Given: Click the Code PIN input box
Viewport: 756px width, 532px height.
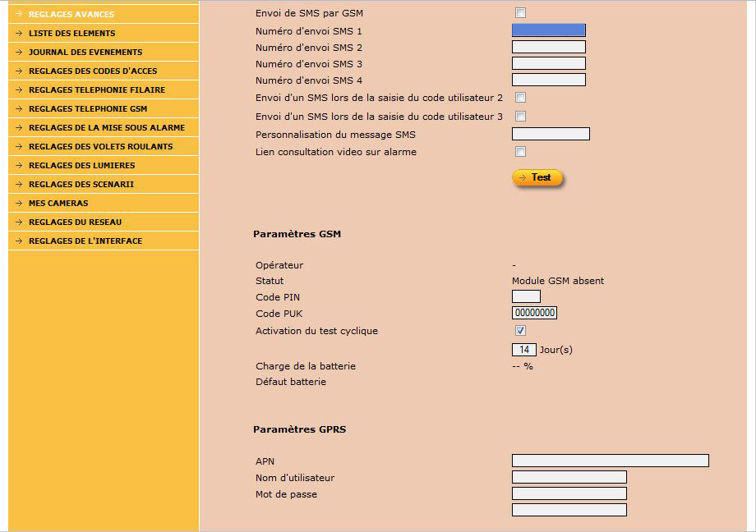Looking at the screenshot, I should pos(526,296).
